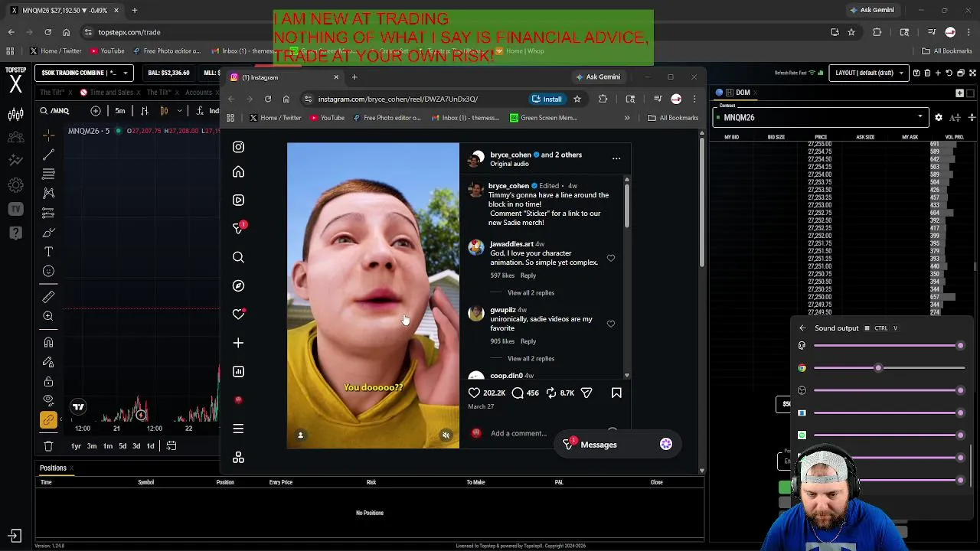This screenshot has height=551, width=980.
Task: Like the jawaddles.art comment
Action: click(x=611, y=258)
